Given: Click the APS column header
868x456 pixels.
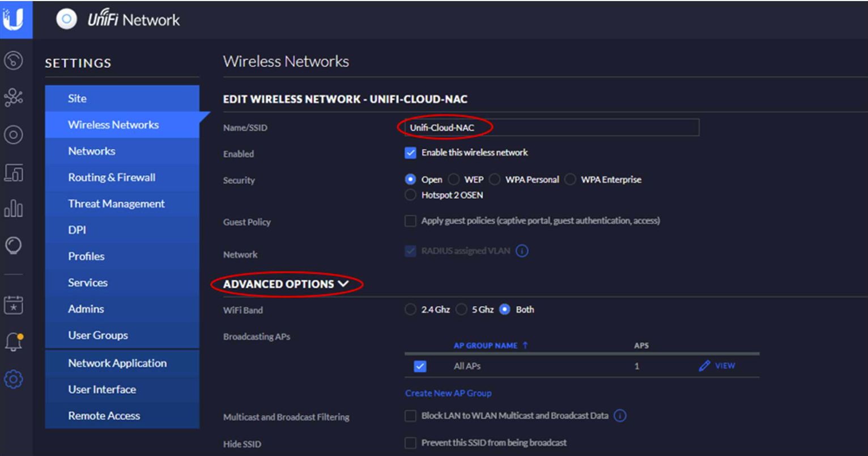Looking at the screenshot, I should click(x=641, y=345).
